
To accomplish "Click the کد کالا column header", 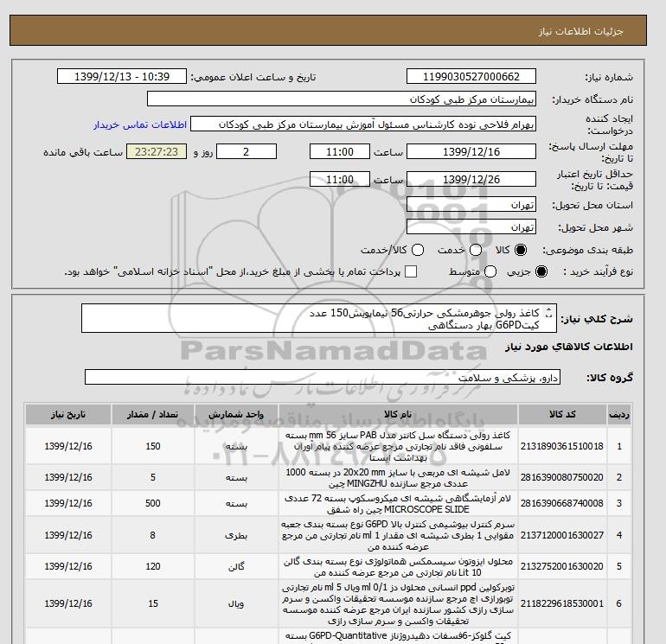I will [x=562, y=414].
